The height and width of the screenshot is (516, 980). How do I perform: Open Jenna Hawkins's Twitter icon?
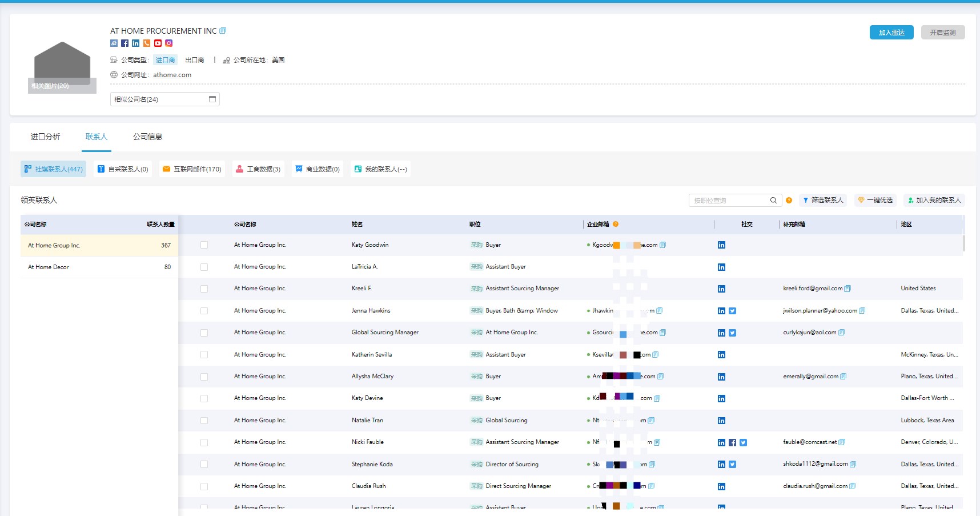[732, 311]
